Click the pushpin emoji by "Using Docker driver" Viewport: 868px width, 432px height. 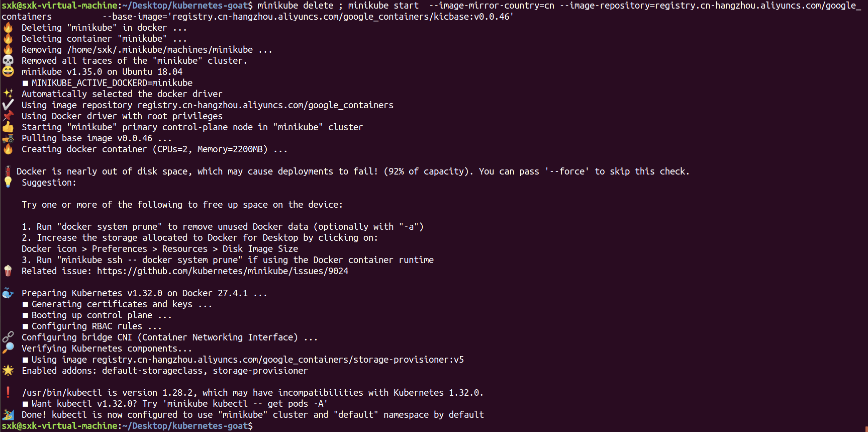tap(8, 116)
